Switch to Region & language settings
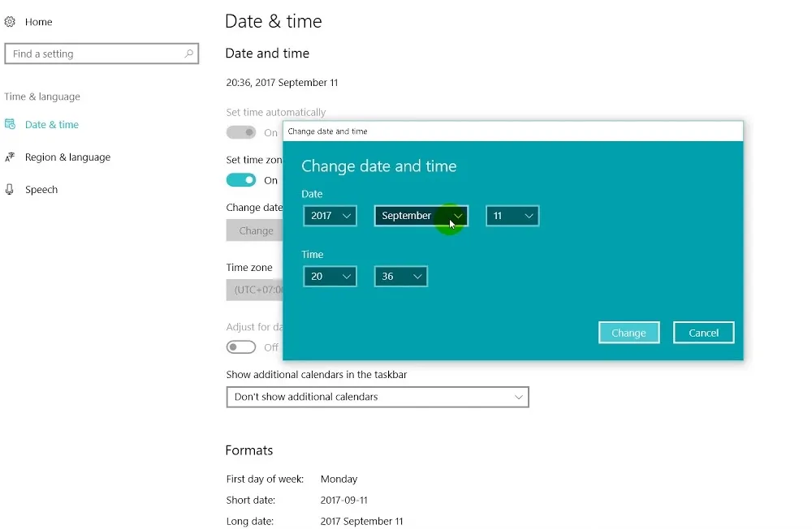The width and height of the screenshot is (812, 529). click(x=67, y=157)
